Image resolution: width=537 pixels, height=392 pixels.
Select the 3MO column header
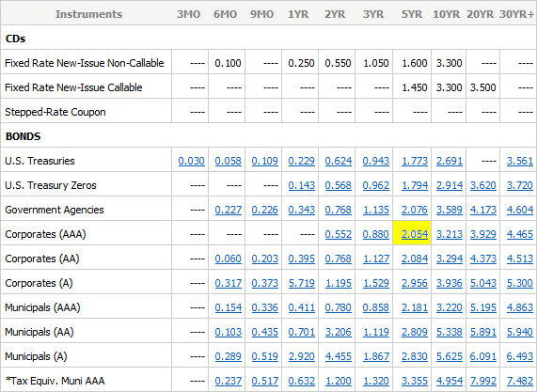(188, 14)
